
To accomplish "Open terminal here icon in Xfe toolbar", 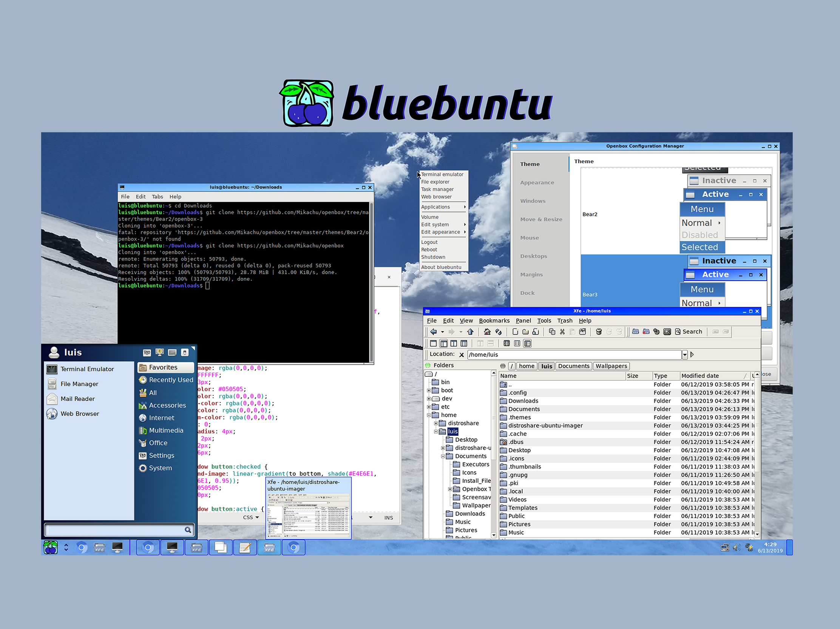I will click(667, 332).
